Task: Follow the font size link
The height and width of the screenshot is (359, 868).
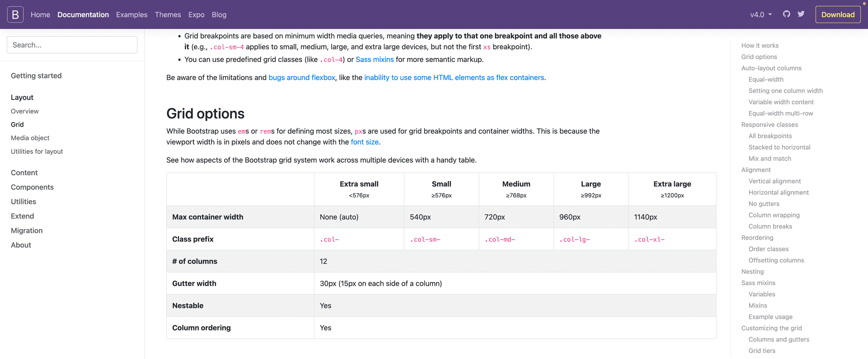Action: point(365,142)
